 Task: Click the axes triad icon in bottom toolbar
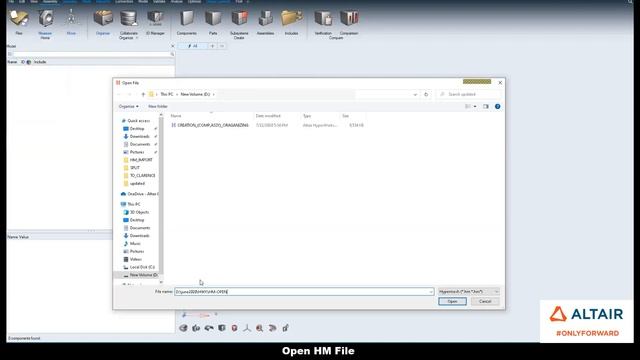click(x=247, y=328)
